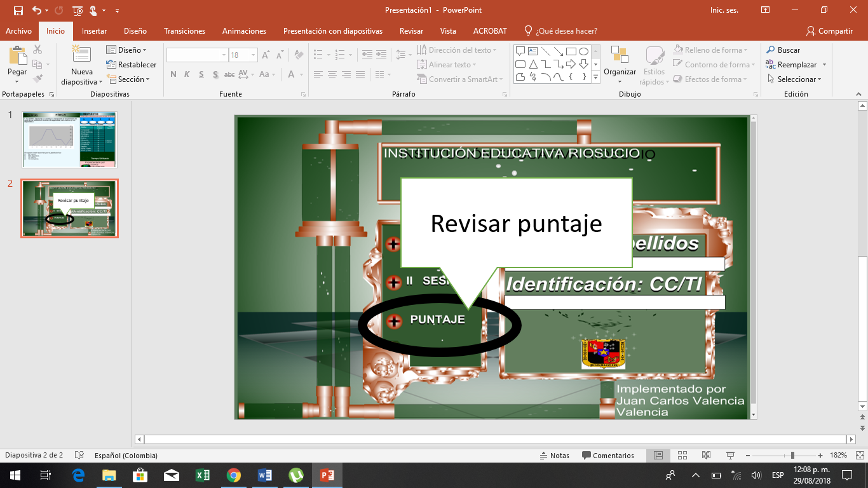
Task: Click the Nueva diapositiva icon
Action: coord(81,56)
